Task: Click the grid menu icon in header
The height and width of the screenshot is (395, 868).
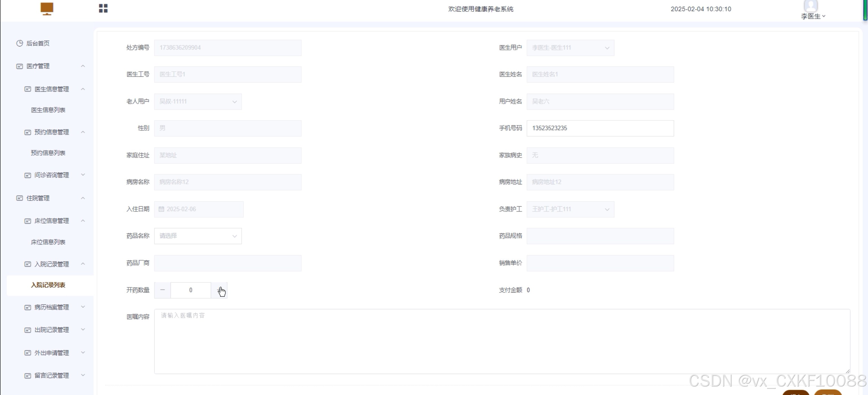Action: click(x=103, y=8)
